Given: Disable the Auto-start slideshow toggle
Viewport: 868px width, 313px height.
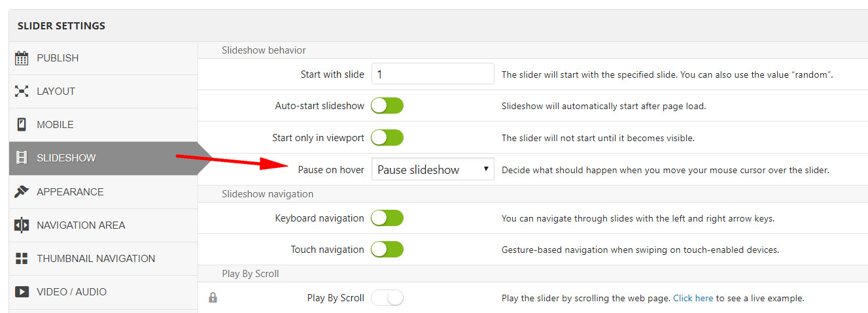Looking at the screenshot, I should [387, 106].
